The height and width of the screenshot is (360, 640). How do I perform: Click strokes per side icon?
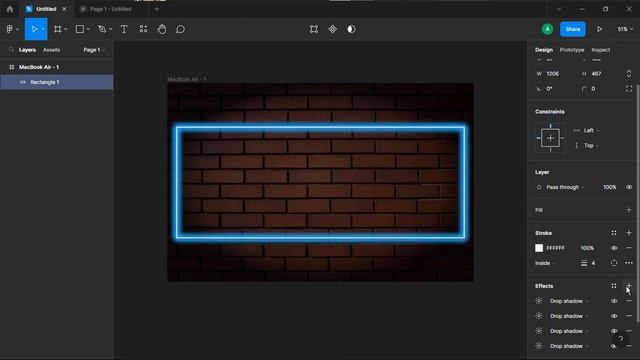click(613, 263)
